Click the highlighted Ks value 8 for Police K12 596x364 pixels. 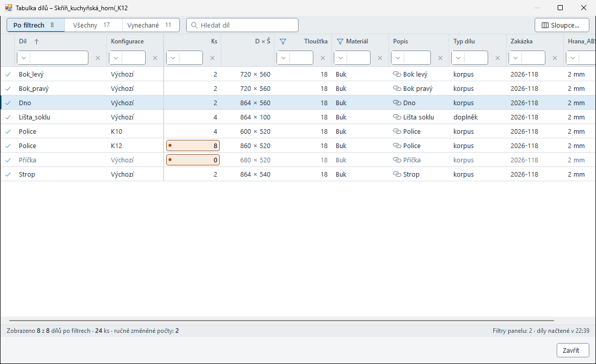coord(193,145)
